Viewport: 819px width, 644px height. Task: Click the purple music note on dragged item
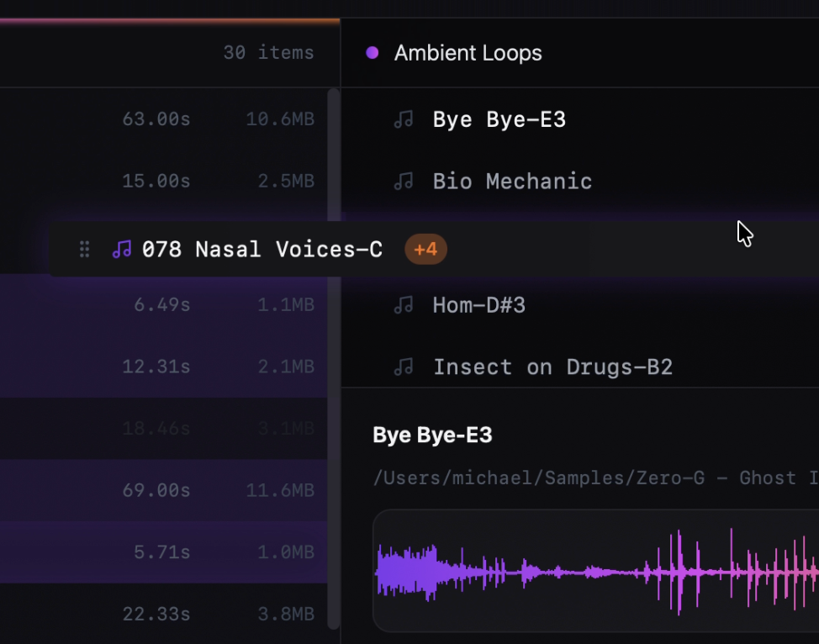point(122,249)
